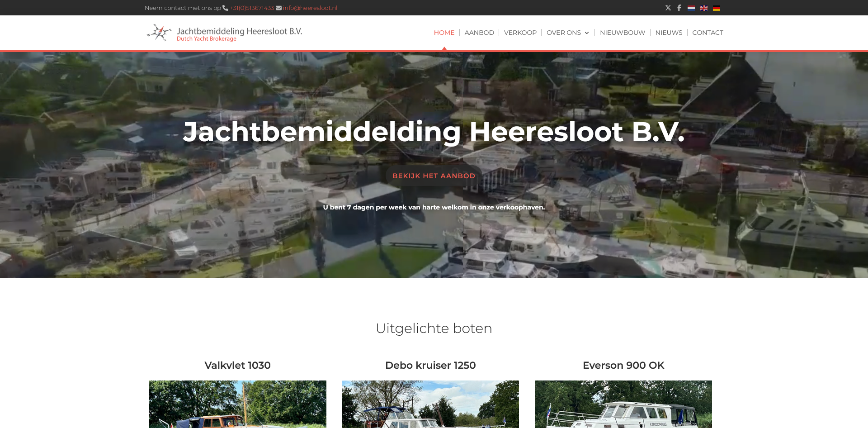Click the BEKIJK HET AANBOD button

434,176
